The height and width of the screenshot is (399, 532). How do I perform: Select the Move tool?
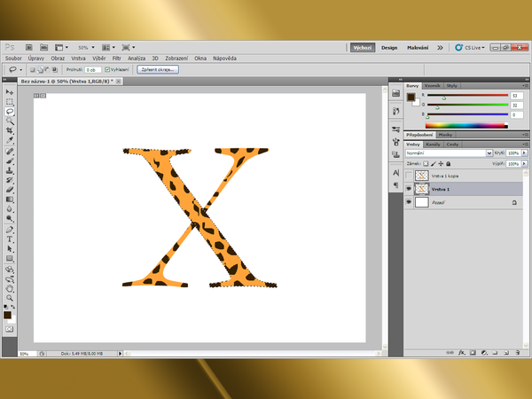tap(10, 91)
